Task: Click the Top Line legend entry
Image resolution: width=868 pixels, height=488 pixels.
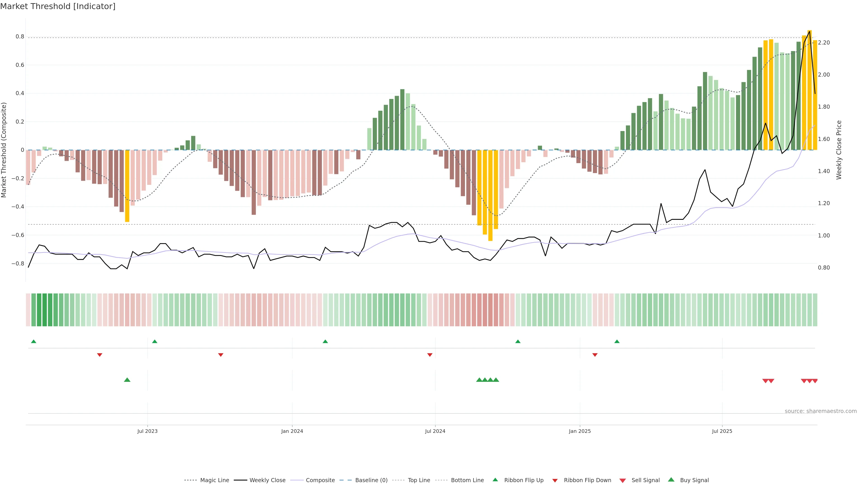Action: [x=419, y=480]
